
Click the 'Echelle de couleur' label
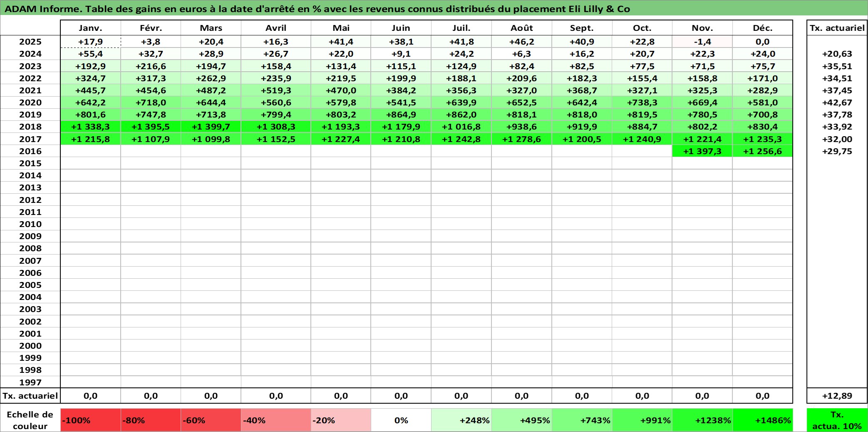[x=30, y=420]
